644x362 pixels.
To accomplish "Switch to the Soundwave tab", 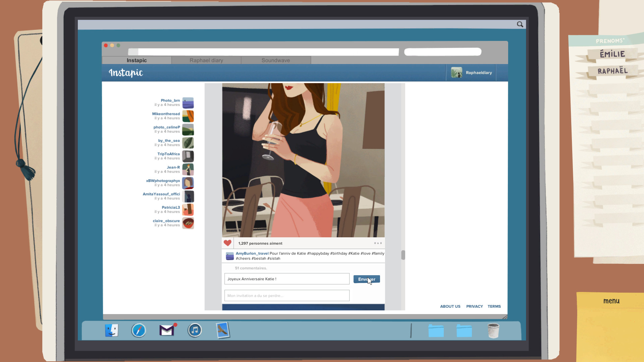I will tap(275, 60).
